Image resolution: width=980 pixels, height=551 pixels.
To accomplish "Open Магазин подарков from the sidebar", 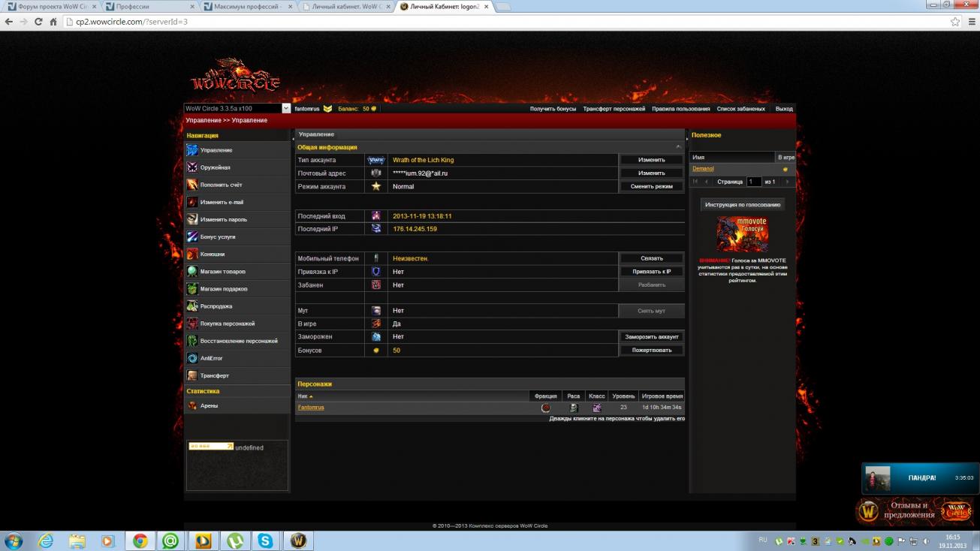I will [x=192, y=289].
